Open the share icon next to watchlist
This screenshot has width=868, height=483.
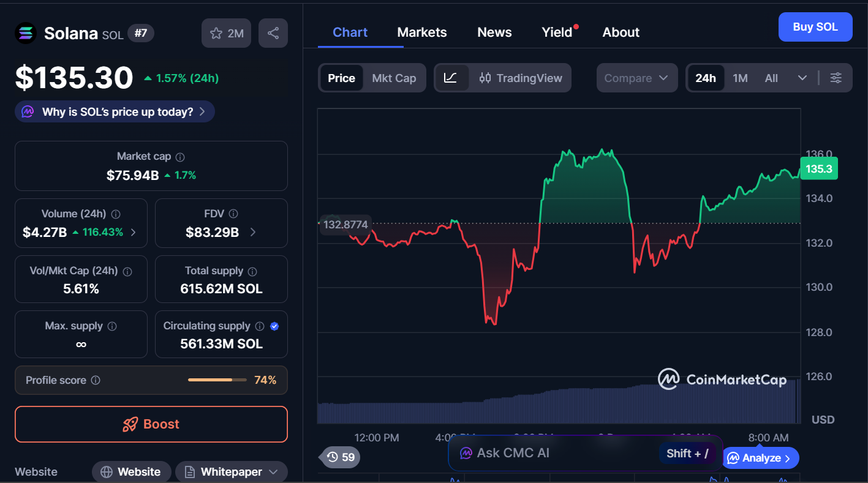(x=273, y=33)
